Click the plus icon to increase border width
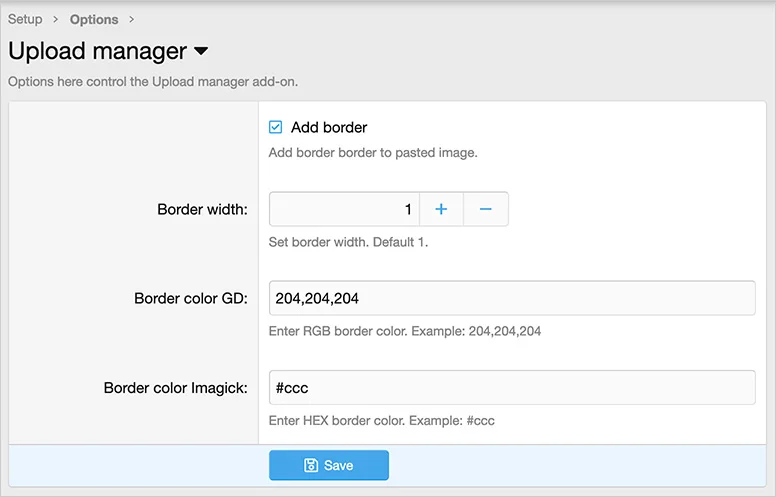The width and height of the screenshot is (776, 497). tap(441, 209)
